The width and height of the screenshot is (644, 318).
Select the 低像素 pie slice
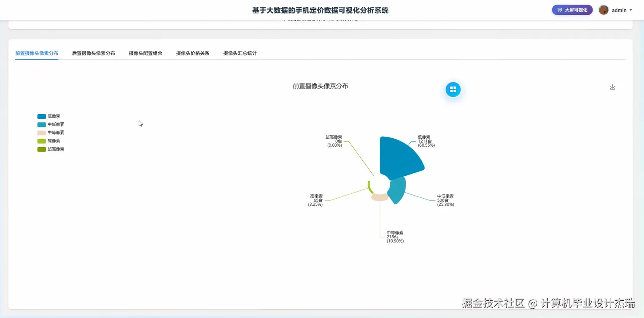coord(401,156)
